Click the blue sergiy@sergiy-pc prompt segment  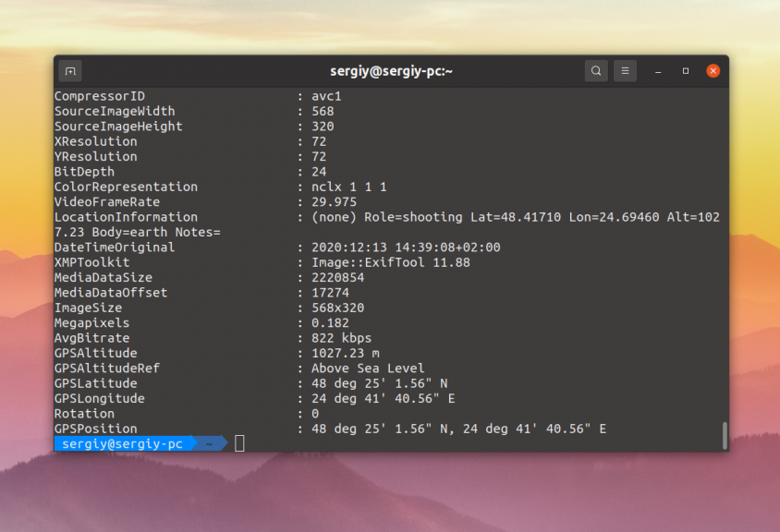122,443
